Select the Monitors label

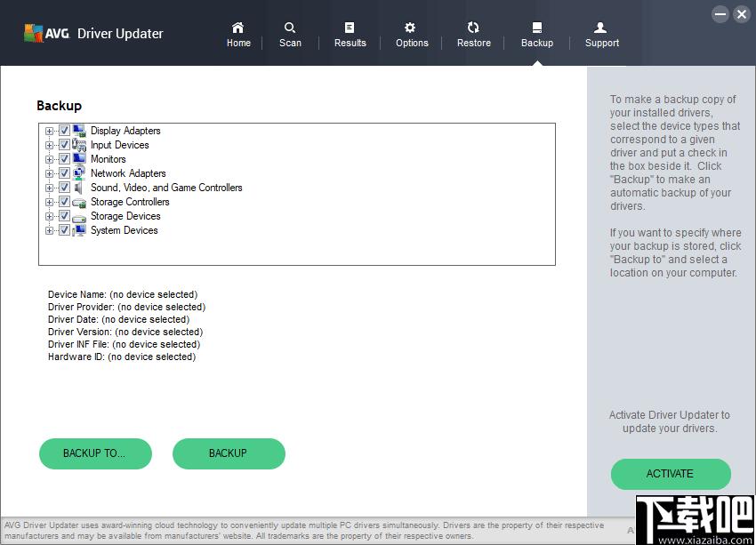108,159
